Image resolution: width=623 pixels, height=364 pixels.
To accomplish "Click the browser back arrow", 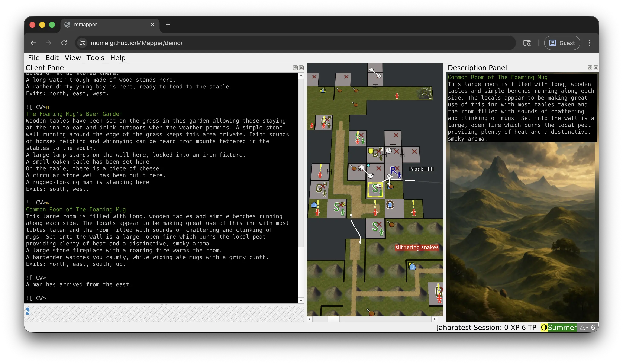I will [33, 43].
